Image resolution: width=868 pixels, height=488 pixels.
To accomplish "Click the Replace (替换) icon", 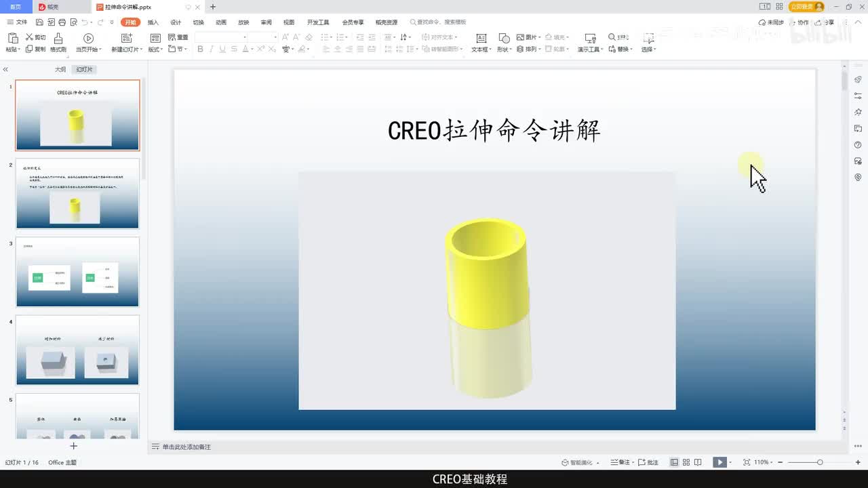I will [612, 49].
